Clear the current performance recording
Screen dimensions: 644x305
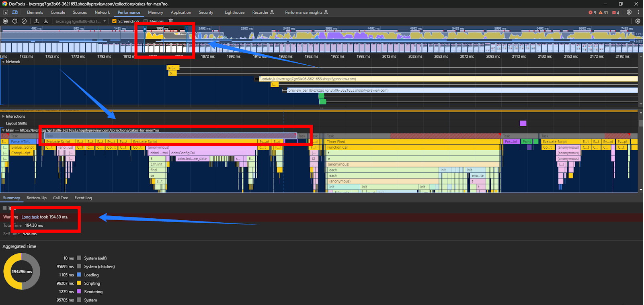[x=24, y=21]
